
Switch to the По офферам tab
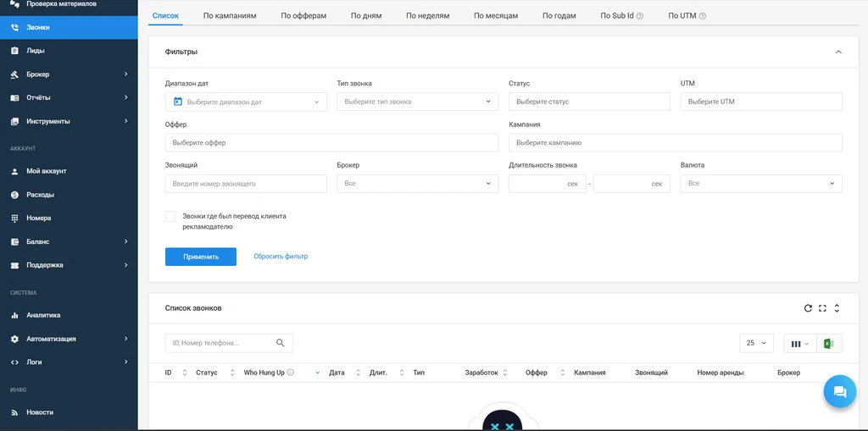[303, 15]
